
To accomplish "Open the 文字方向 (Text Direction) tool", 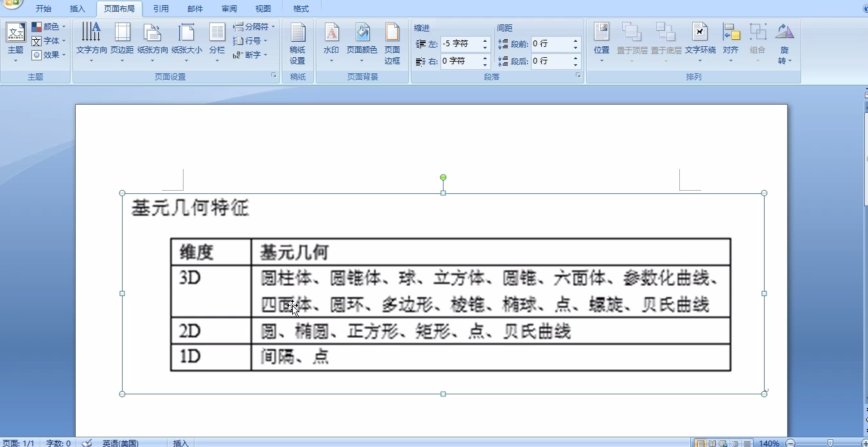I will coord(91,43).
